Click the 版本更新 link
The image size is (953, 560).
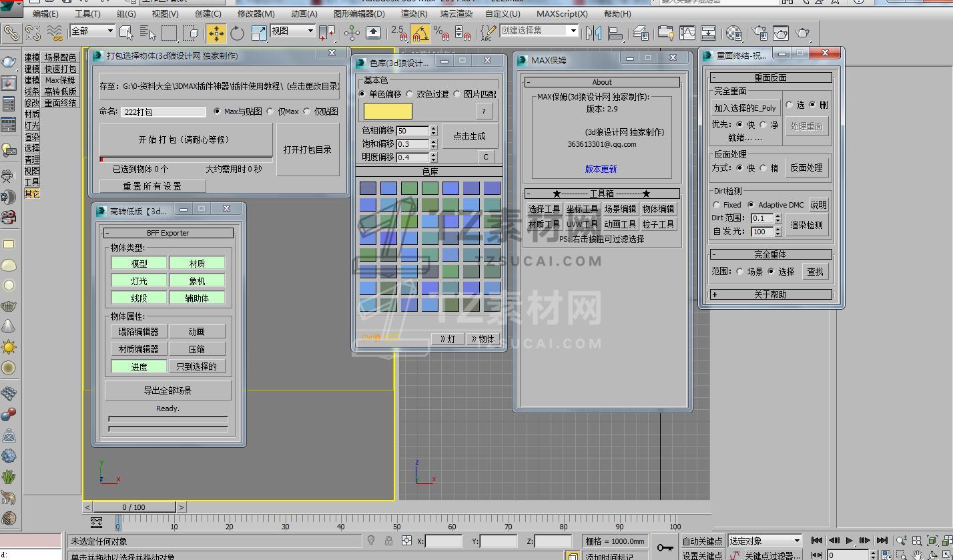(x=601, y=169)
